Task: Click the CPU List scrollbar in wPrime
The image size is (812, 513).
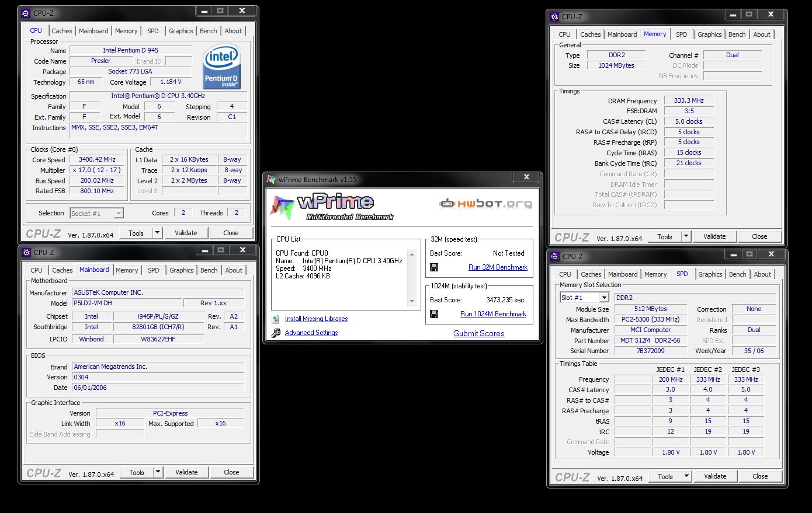Action: tap(412, 278)
